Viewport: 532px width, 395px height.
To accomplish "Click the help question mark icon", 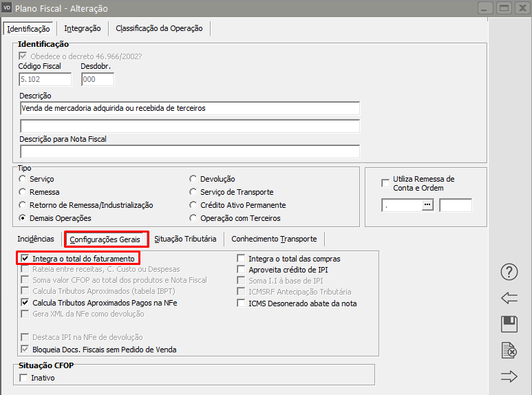I will pos(509,272).
